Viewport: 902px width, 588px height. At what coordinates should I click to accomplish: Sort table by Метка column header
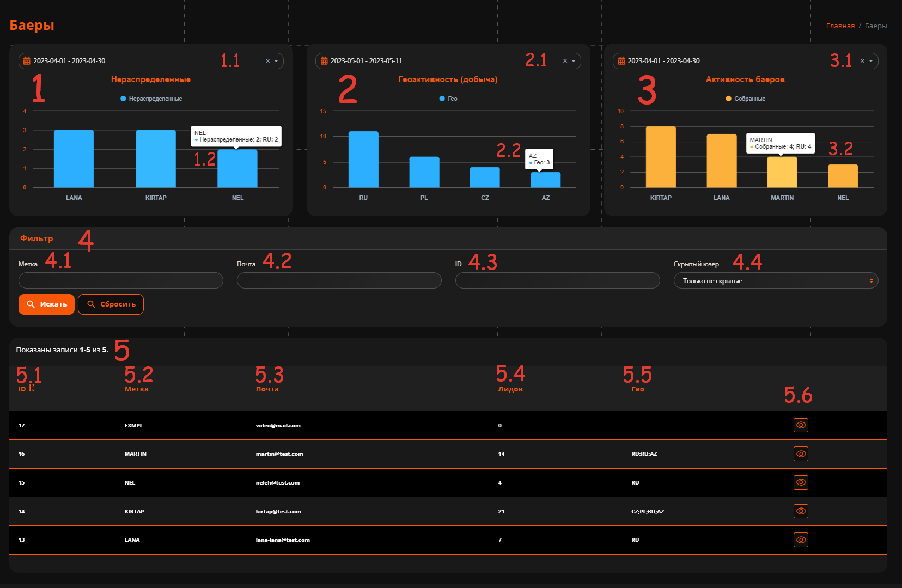(x=136, y=389)
